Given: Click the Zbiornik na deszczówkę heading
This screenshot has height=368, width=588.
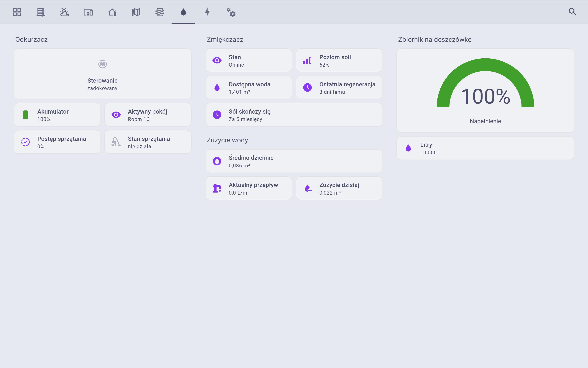Looking at the screenshot, I should click(x=435, y=39).
